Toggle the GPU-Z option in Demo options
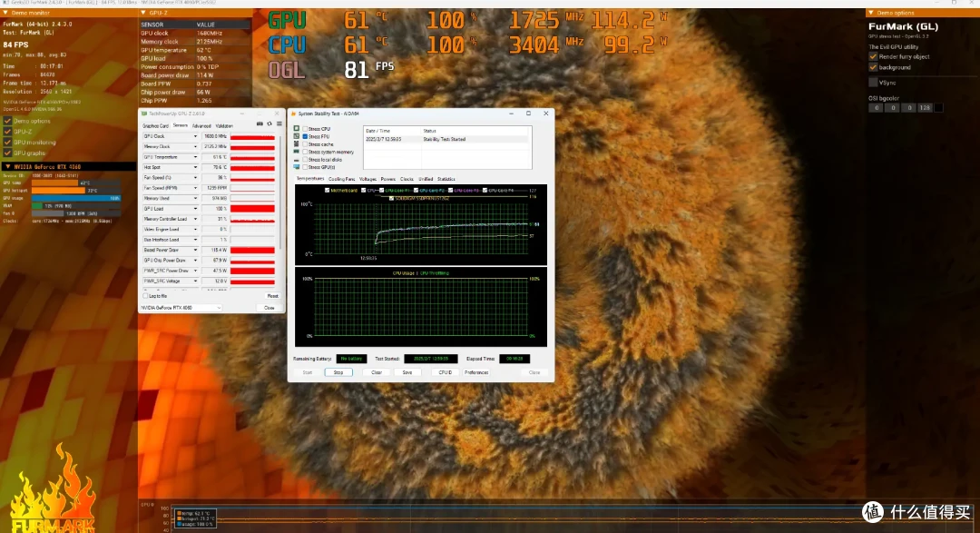This screenshot has width=980, height=533. pyautogui.click(x=7, y=132)
